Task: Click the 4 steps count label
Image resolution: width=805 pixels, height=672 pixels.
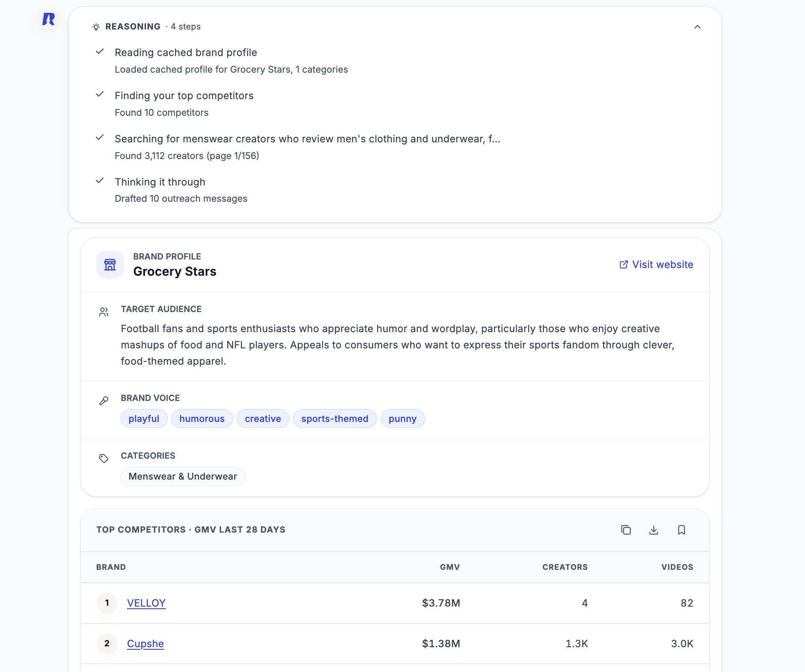Action: click(x=186, y=27)
